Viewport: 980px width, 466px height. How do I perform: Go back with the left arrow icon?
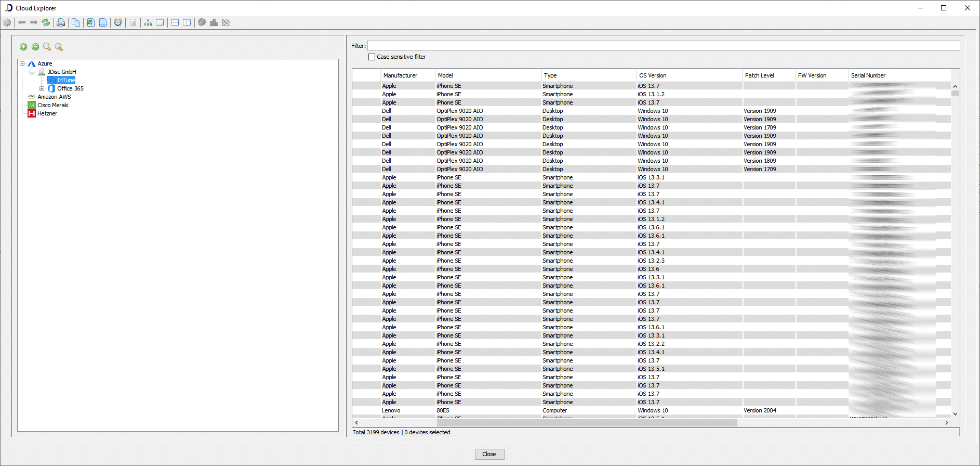pos(22,22)
